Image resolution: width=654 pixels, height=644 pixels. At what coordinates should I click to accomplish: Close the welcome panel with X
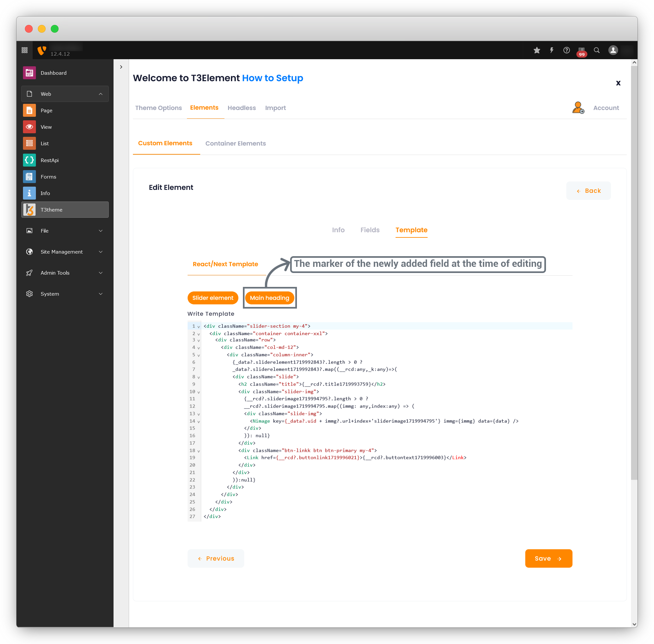pyautogui.click(x=618, y=83)
